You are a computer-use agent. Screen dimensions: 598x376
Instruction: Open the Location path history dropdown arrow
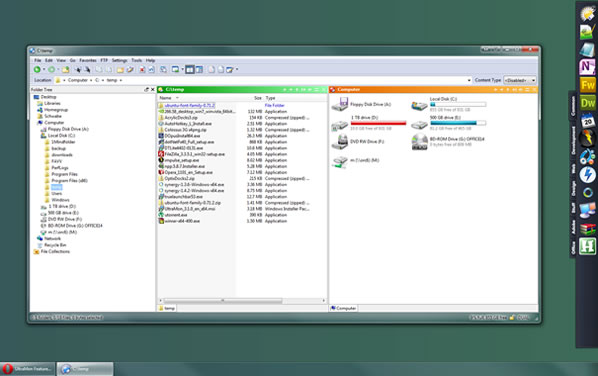(469, 80)
